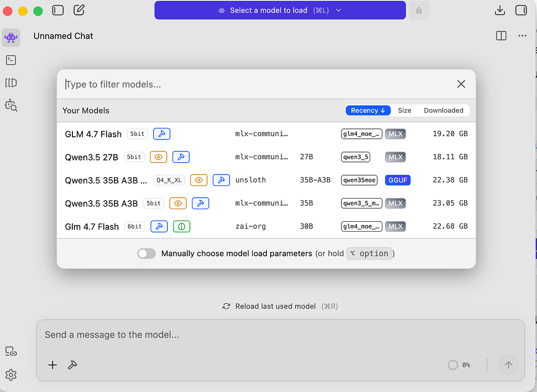
Task: Open the Discover model search icon
Action: (x=11, y=105)
